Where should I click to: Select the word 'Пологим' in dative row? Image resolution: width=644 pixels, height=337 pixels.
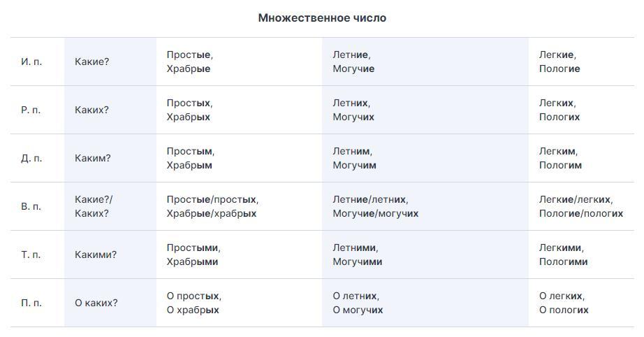(561, 165)
